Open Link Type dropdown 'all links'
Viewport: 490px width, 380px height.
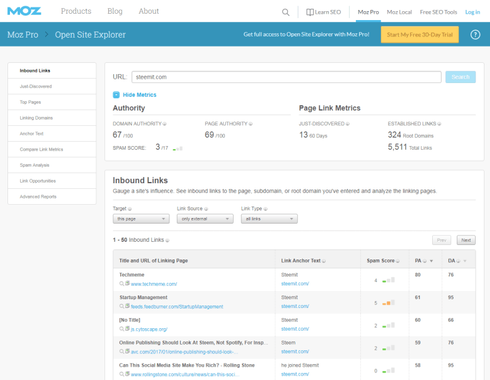269,219
